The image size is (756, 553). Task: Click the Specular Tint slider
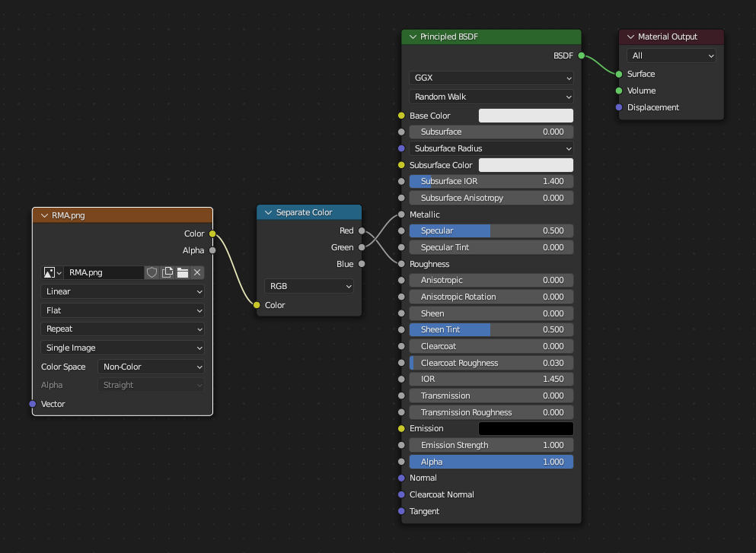(x=491, y=248)
